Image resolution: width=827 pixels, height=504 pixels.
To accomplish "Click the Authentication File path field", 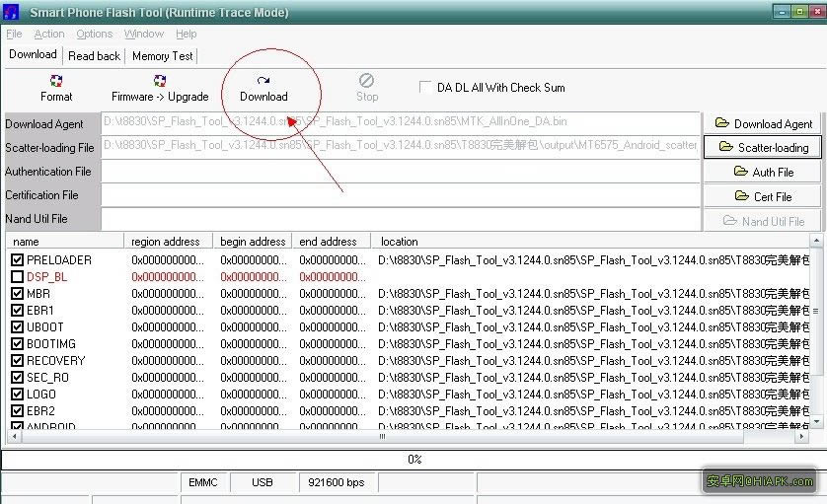I will pos(400,172).
